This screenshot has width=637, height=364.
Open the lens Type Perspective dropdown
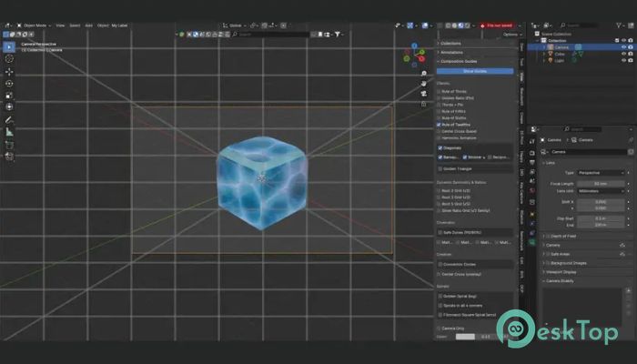(x=601, y=173)
